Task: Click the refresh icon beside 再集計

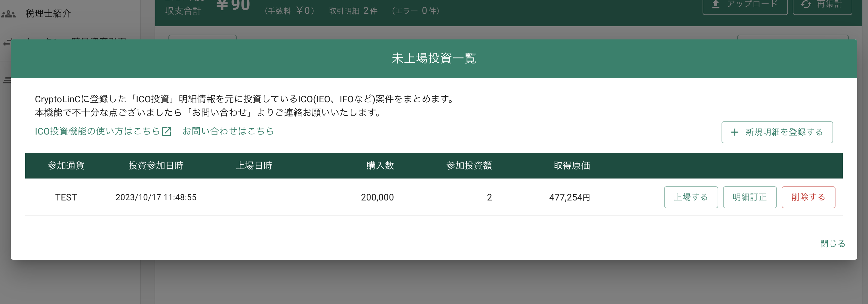Action: coord(806,4)
